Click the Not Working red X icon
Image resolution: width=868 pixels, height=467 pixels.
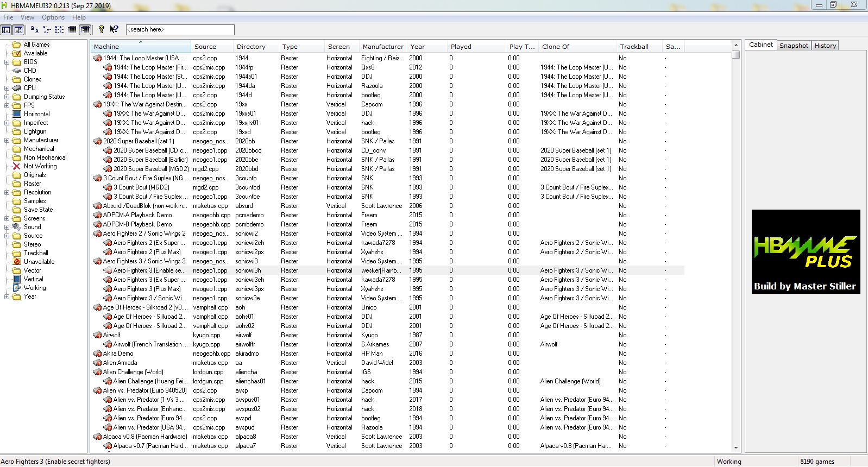pos(17,166)
